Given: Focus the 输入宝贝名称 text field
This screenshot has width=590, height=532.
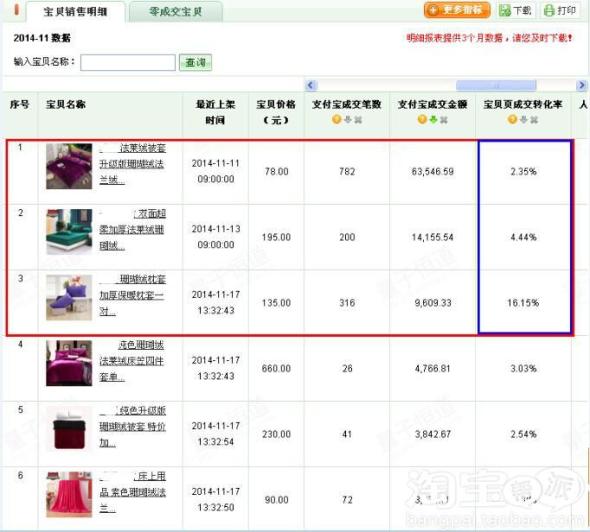Looking at the screenshot, I should [x=128, y=62].
